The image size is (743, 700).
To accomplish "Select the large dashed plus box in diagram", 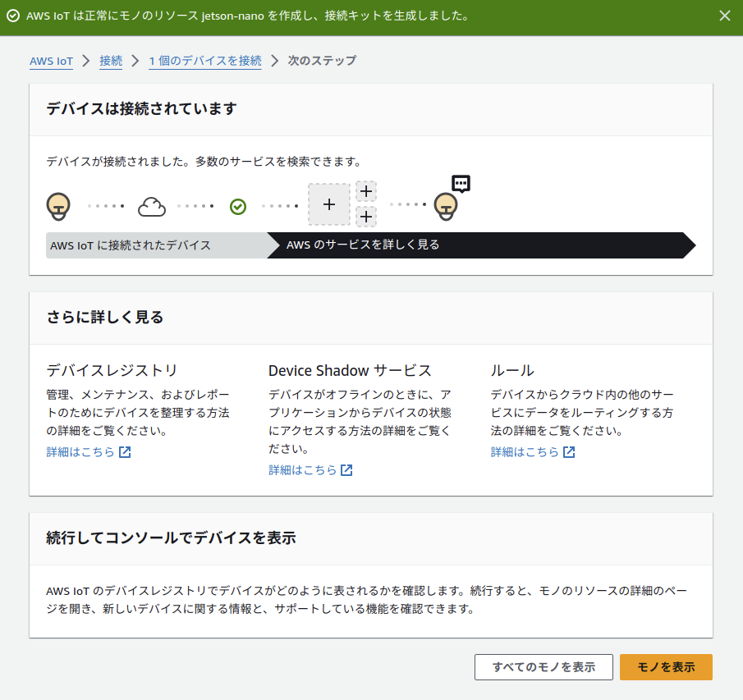I will [328, 204].
